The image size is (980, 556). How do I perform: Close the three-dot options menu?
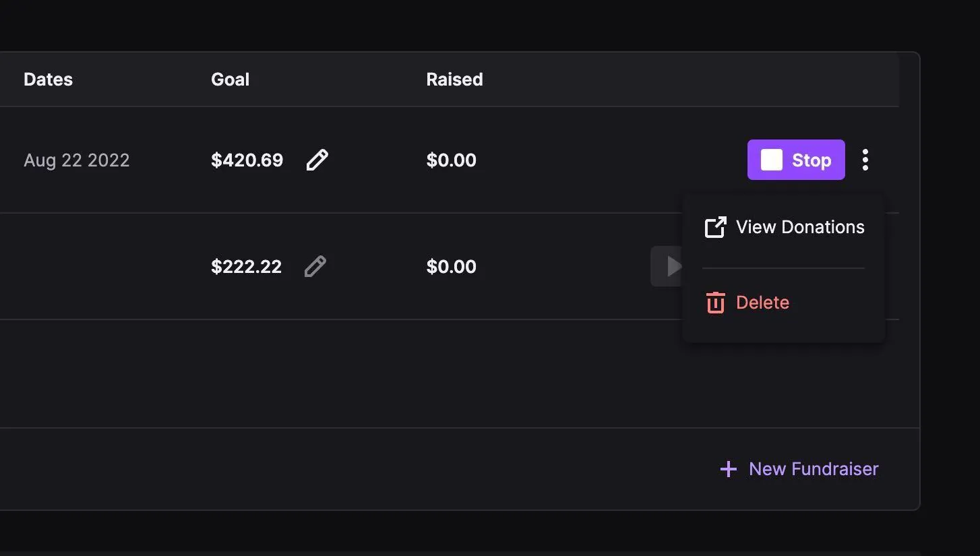click(x=865, y=160)
